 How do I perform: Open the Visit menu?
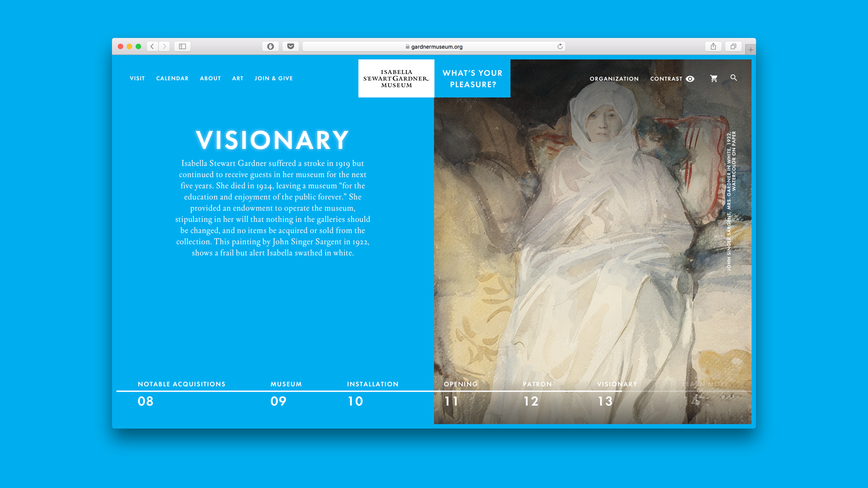(x=137, y=79)
